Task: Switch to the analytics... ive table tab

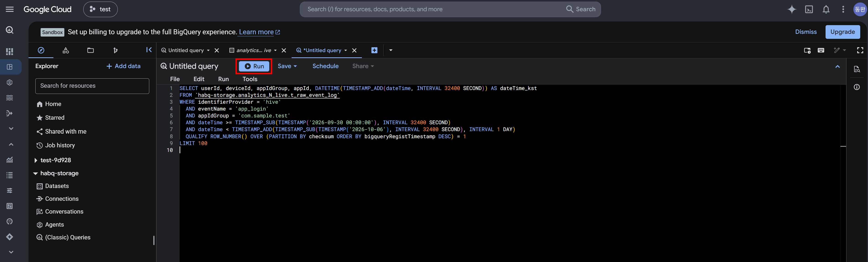Action: (x=253, y=50)
